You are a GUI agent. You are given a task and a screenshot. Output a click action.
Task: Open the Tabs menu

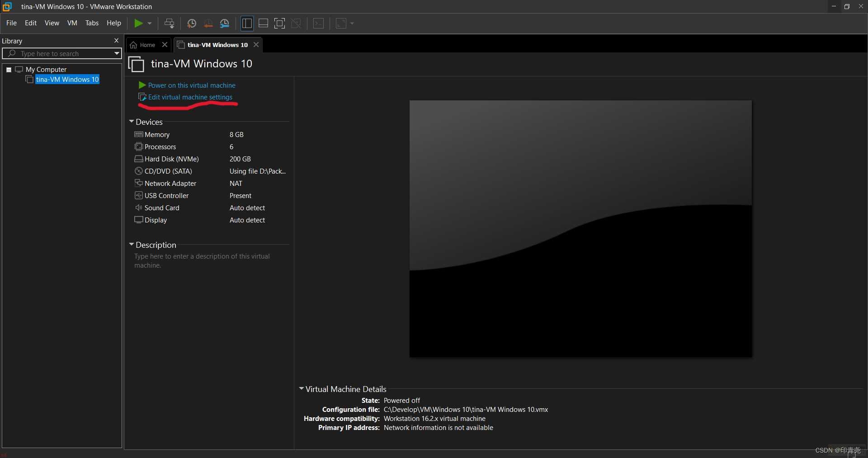tap(92, 23)
